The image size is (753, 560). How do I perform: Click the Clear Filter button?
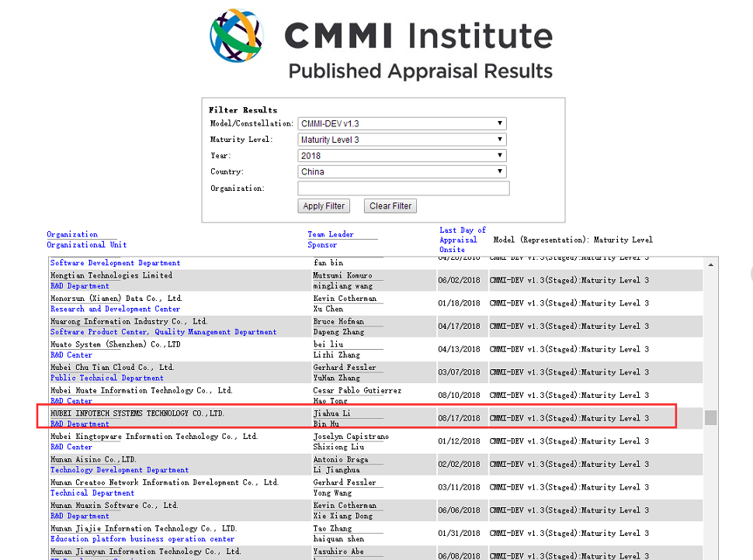pos(390,206)
